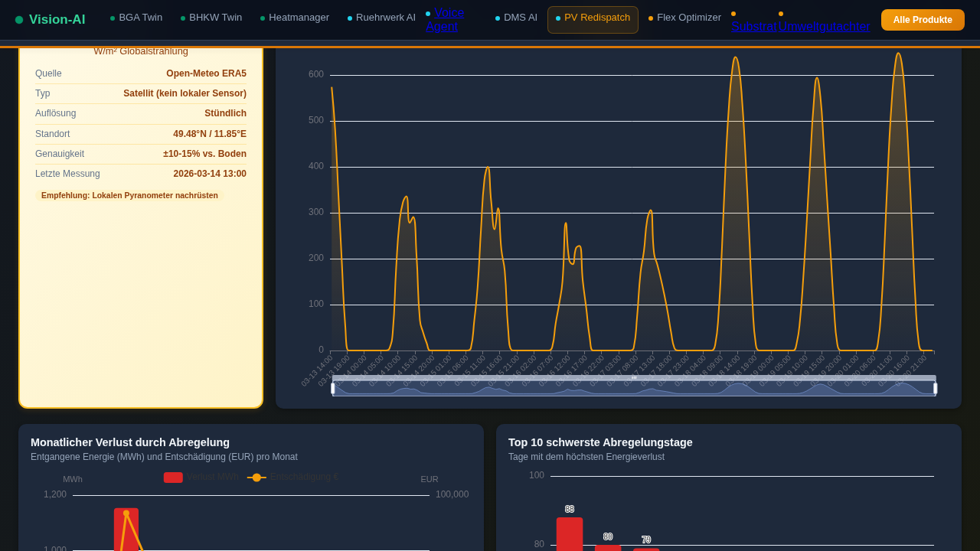Click the Empfehlung Pyranometer nachrüsten badge
980x551 pixels.
point(129,196)
